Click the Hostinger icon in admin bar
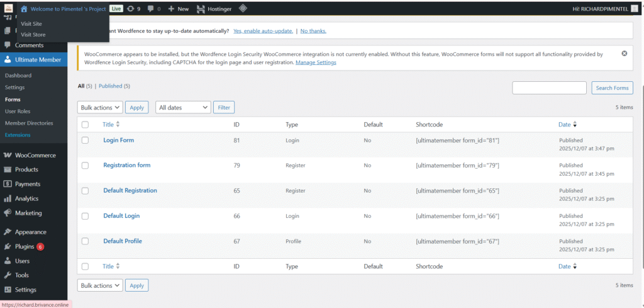This screenshot has height=308, width=644. point(201,9)
